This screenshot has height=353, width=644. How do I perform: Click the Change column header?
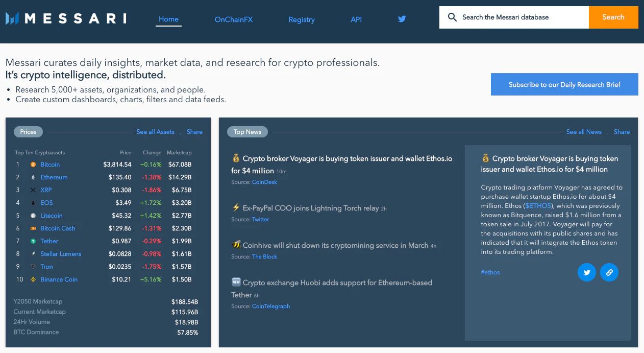152,153
